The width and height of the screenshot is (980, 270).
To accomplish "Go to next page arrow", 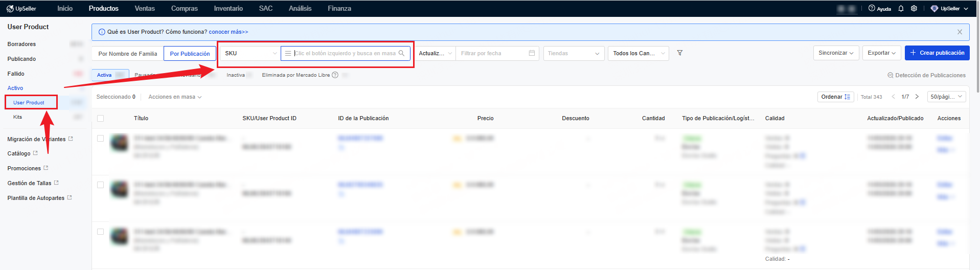I will click(x=917, y=97).
